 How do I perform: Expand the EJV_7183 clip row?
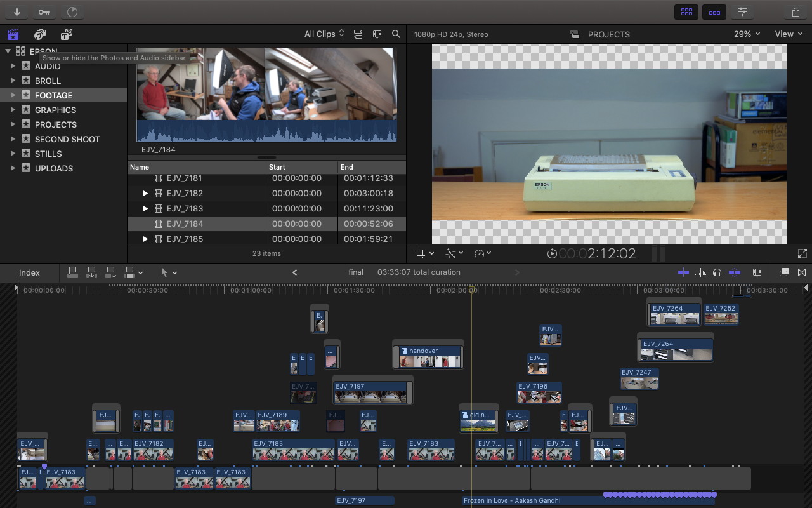(x=145, y=208)
